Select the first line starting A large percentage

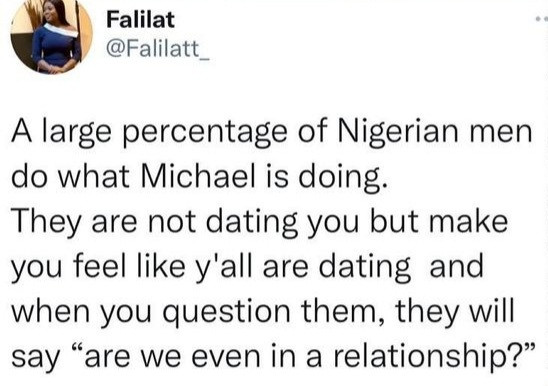[x=272, y=133]
